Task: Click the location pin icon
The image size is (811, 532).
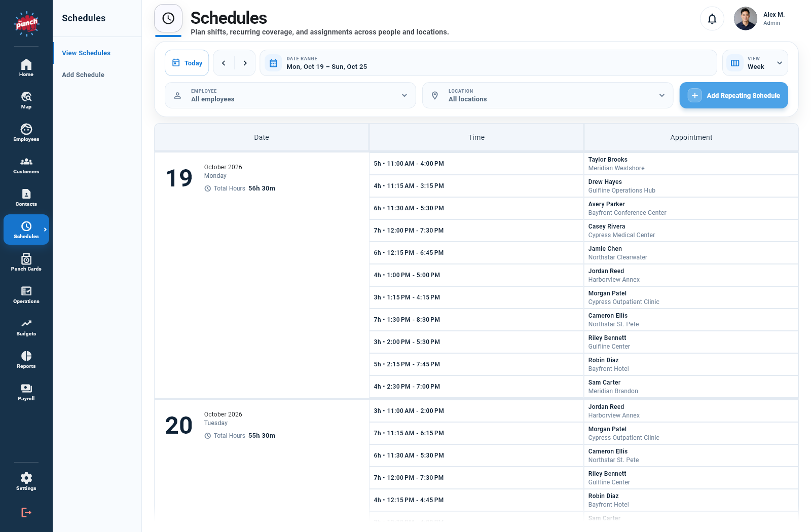Action: (435, 95)
